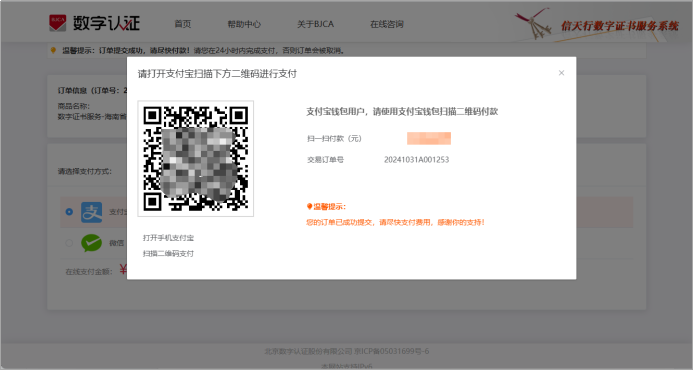Viewport: 694px width, 371px height.
Task: Click the Alipay logo icon
Action: [92, 212]
